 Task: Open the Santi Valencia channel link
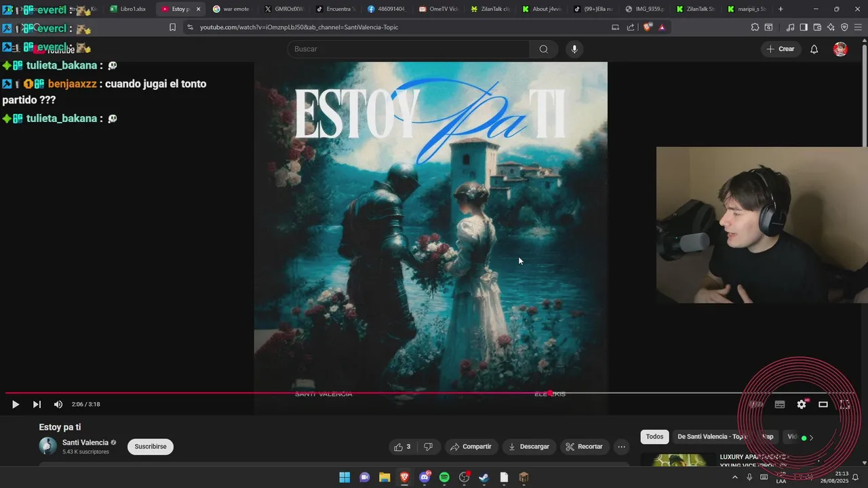click(85, 443)
